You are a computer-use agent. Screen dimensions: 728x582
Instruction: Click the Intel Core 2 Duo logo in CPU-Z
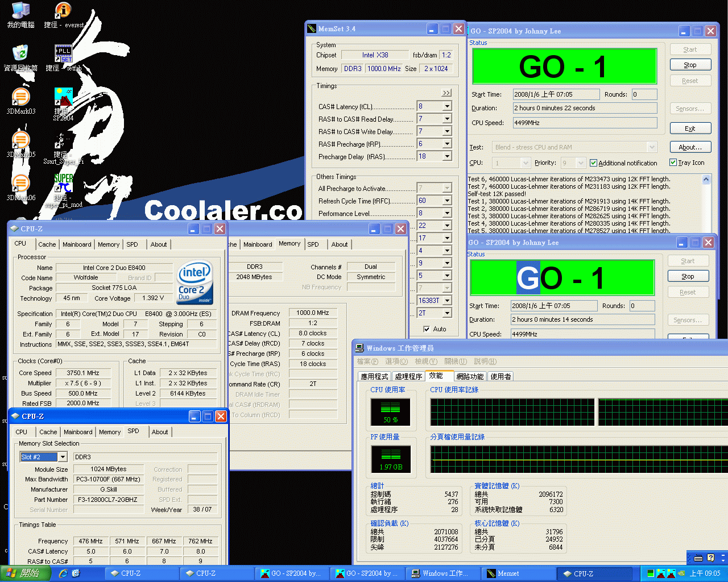click(195, 282)
